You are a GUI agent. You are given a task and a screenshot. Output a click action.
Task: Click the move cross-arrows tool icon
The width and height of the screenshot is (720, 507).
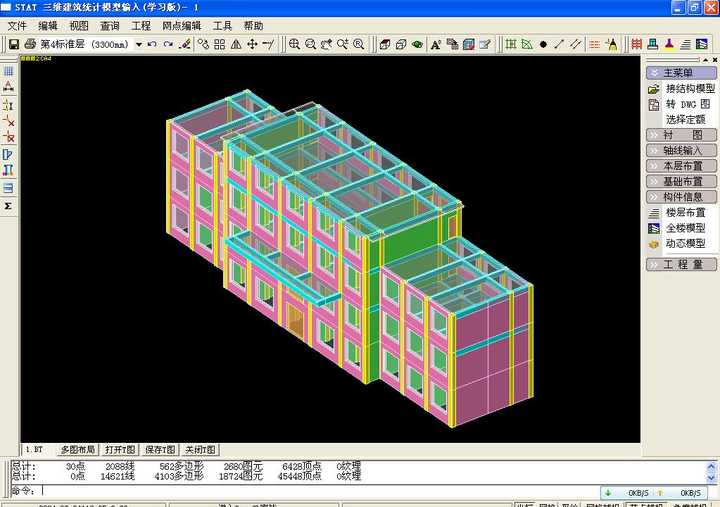coord(252,44)
